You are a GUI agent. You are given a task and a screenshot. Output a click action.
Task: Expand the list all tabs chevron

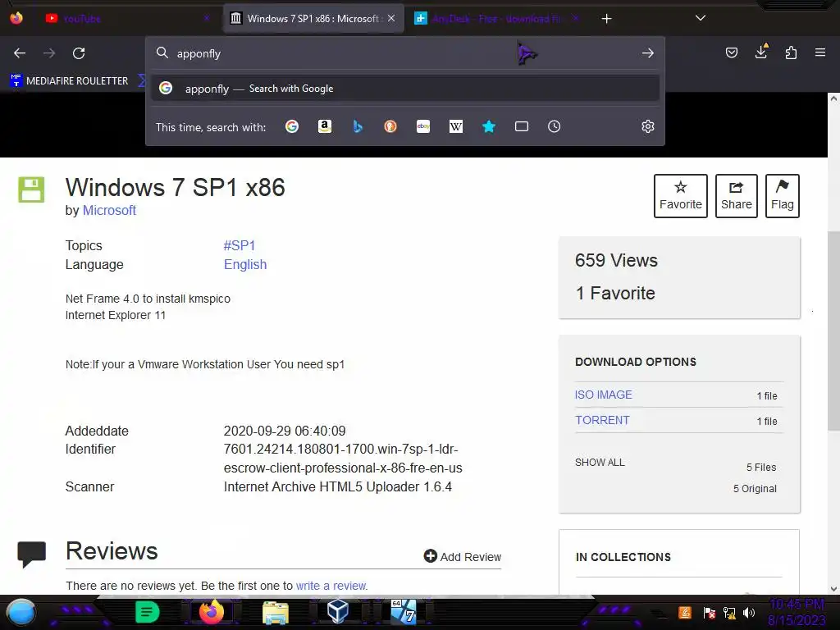[x=701, y=18]
